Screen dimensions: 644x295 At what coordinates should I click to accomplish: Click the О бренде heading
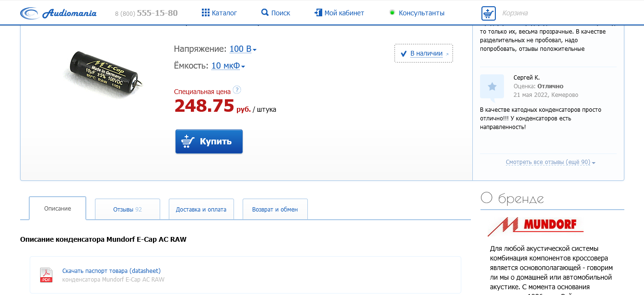pos(512,198)
